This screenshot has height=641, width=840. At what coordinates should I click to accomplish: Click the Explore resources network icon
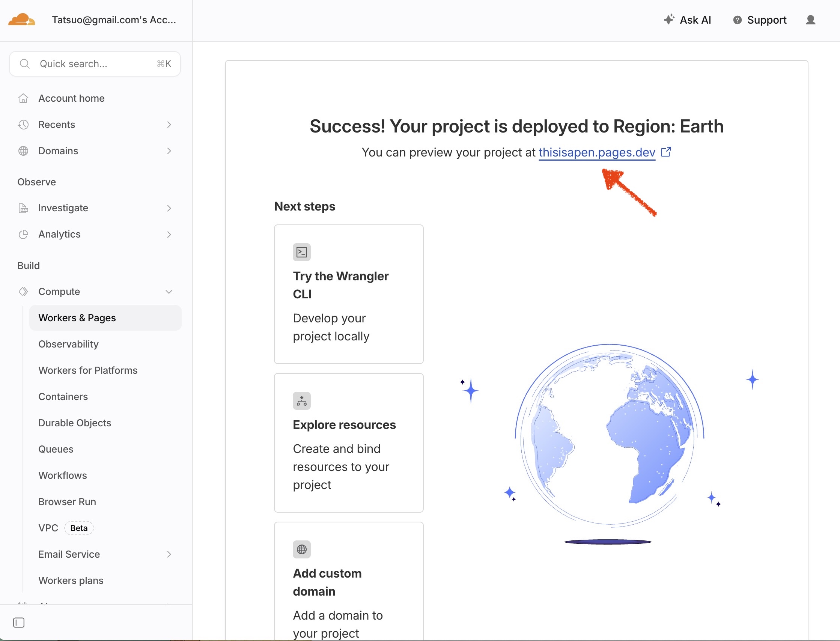[302, 401]
